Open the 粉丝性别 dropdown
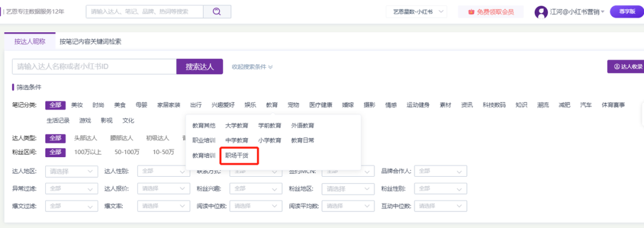Screen dimensions: 644x228 [x=441, y=189]
